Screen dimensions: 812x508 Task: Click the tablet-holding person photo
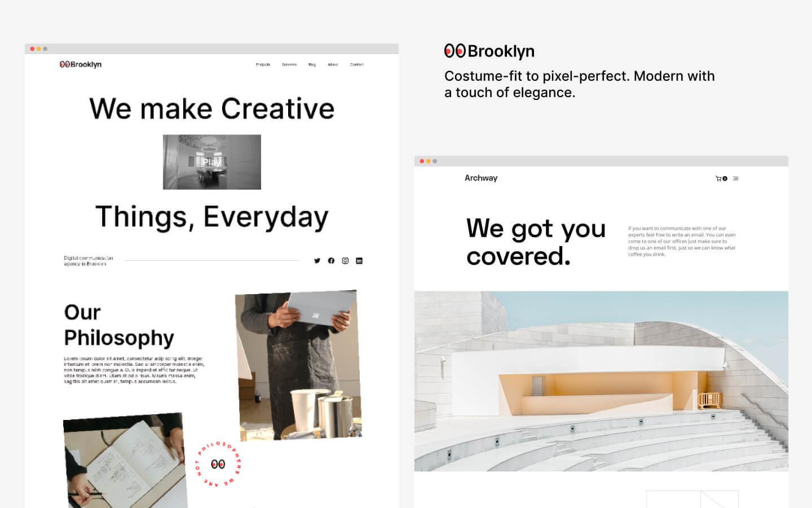pos(298,365)
